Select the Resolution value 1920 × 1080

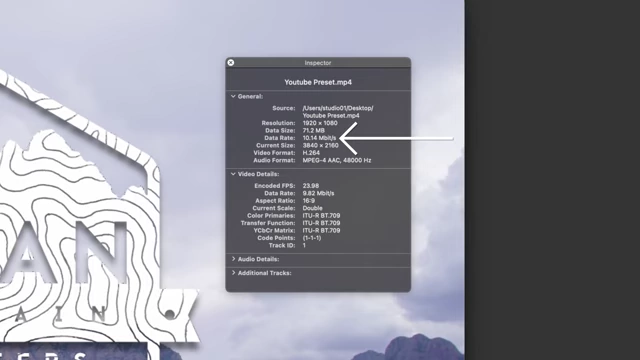320,123
